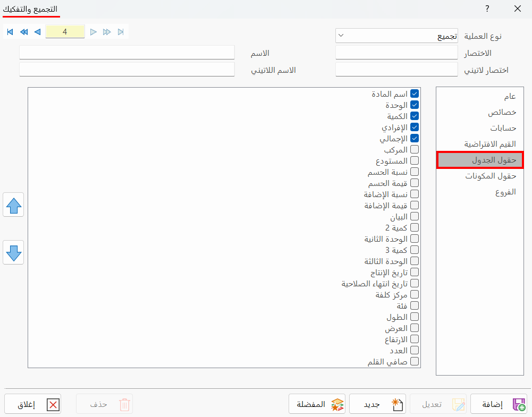Open the عام tab
This screenshot has height=417, width=532.
(480, 96)
